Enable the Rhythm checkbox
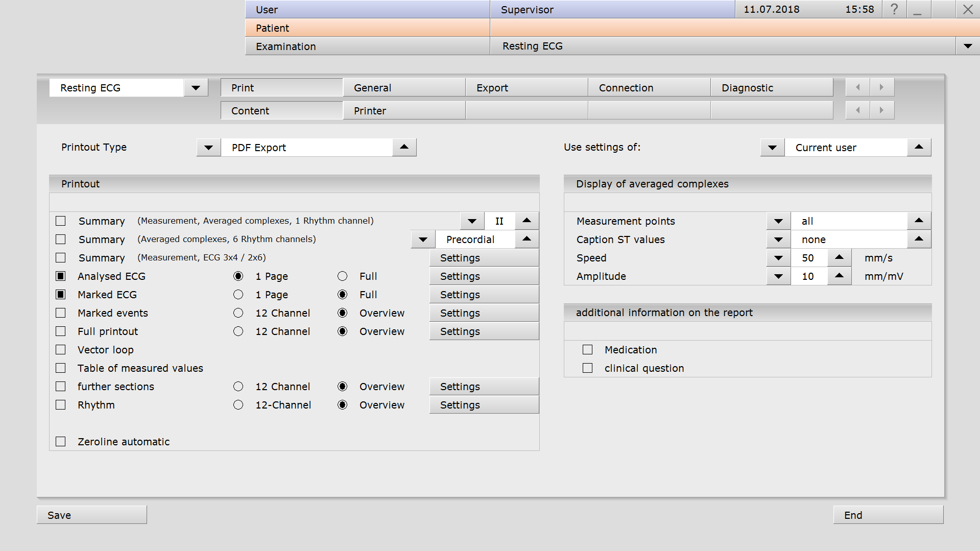Viewport: 980px width, 551px height. click(x=61, y=405)
